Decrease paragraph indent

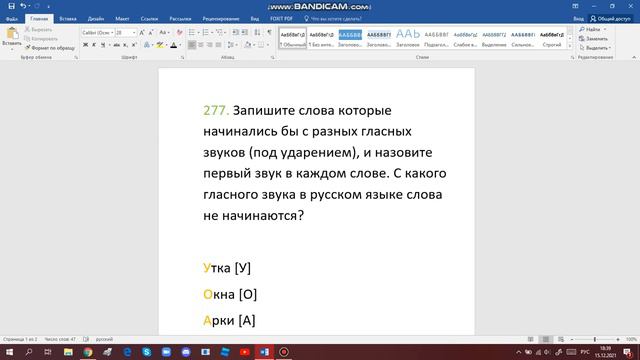click(236, 33)
